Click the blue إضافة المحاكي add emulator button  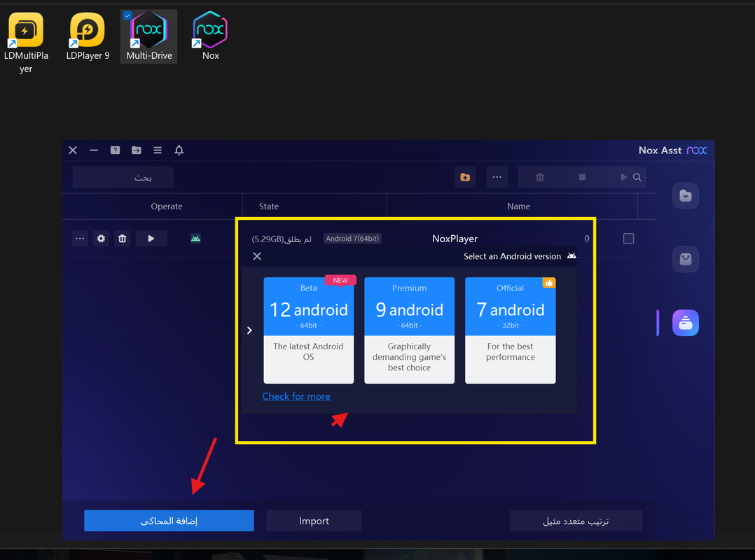tap(169, 521)
